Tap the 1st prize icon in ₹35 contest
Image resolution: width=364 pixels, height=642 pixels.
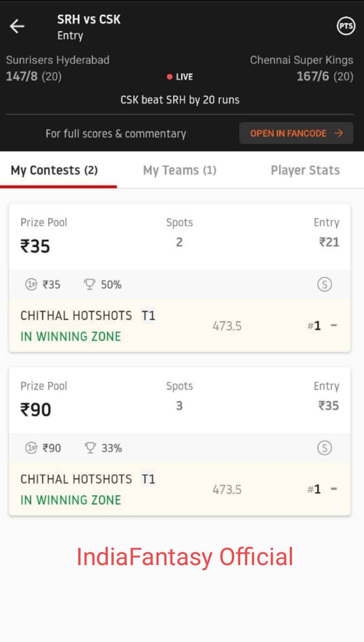click(31, 284)
